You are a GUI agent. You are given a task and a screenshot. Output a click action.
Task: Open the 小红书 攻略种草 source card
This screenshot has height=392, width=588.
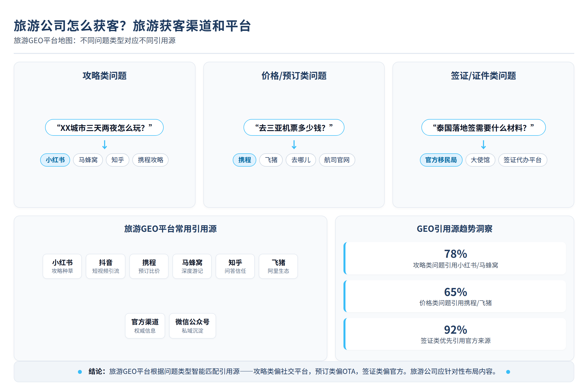pyautogui.click(x=62, y=266)
